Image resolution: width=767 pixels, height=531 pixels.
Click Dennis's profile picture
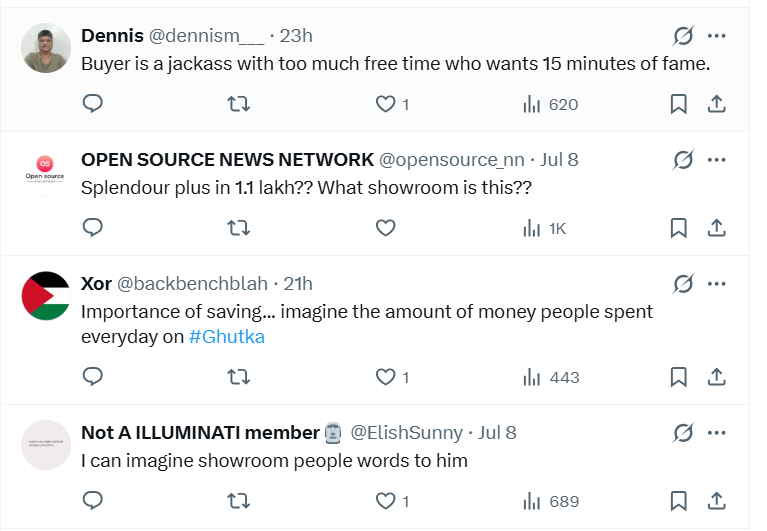tap(46, 48)
